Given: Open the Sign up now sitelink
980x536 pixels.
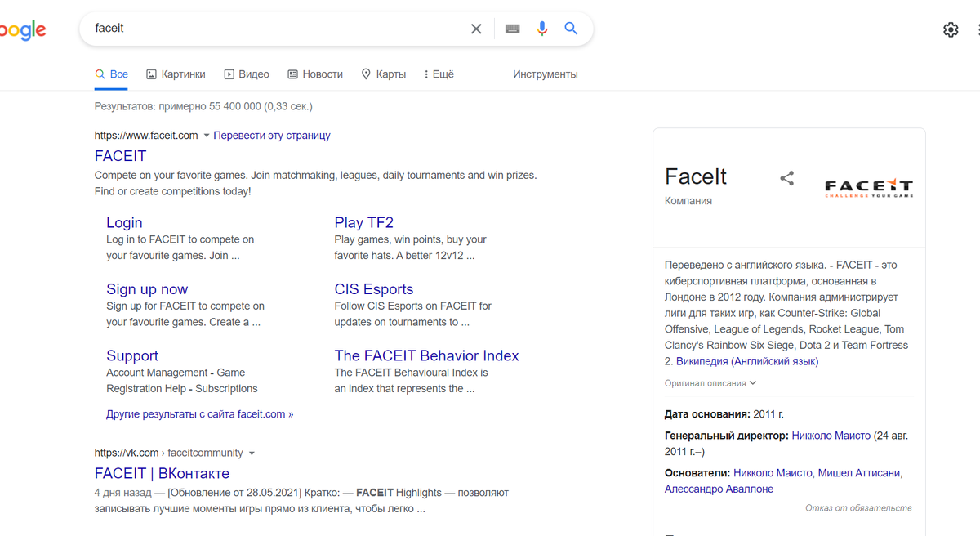Looking at the screenshot, I should tap(147, 289).
